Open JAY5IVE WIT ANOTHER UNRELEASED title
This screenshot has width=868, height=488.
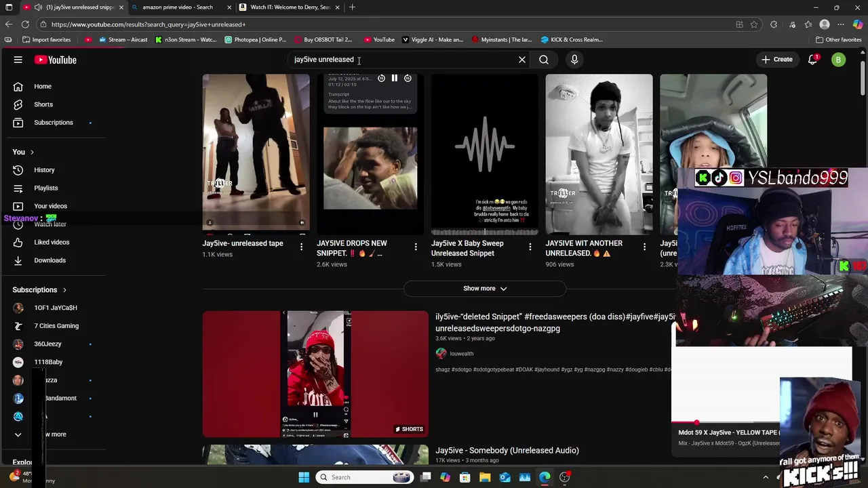584,248
